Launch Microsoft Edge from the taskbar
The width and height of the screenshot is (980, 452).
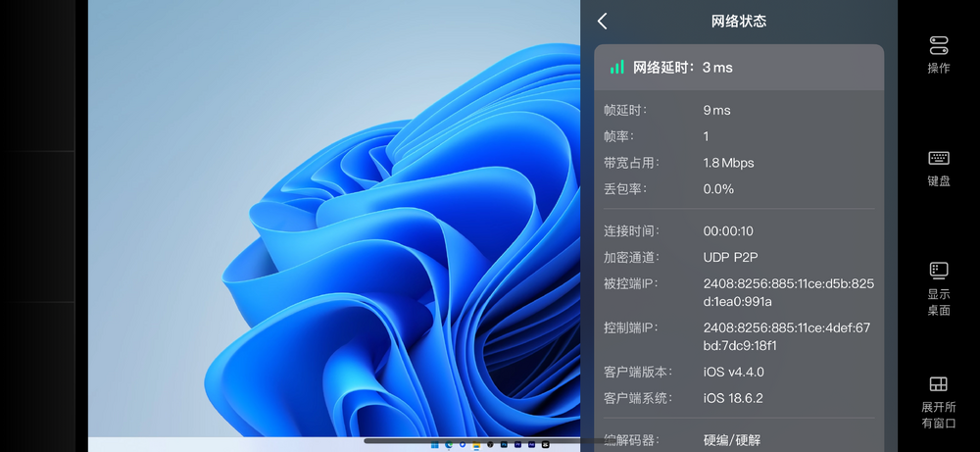click(448, 444)
